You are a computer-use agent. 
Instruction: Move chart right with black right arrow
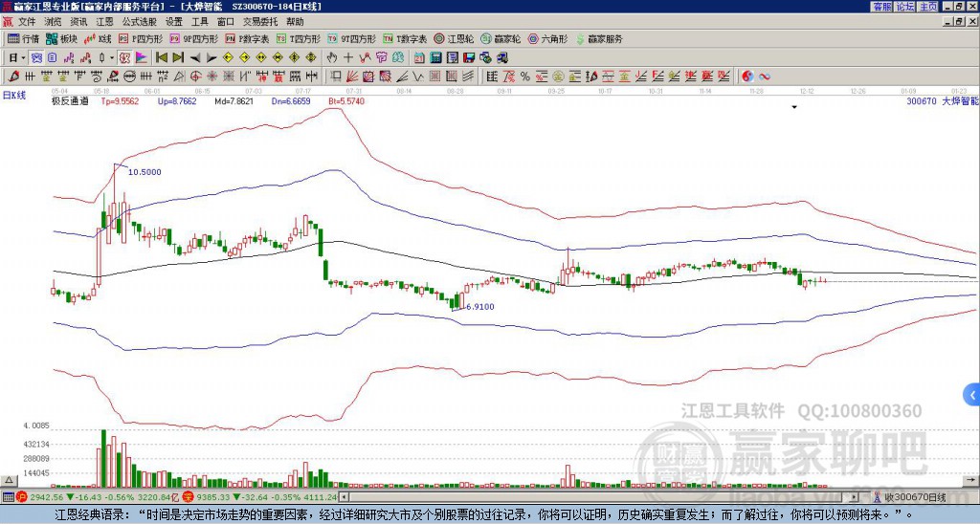click(x=212, y=58)
